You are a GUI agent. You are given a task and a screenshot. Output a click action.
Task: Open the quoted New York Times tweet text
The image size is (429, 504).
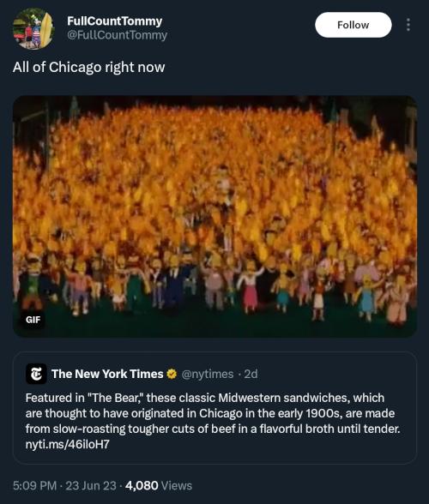[213, 413]
